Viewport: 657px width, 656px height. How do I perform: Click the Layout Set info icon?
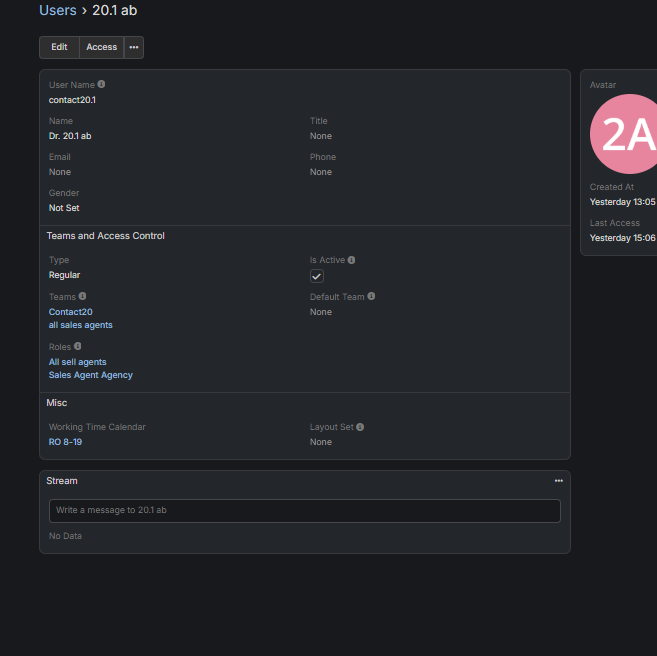(x=360, y=427)
